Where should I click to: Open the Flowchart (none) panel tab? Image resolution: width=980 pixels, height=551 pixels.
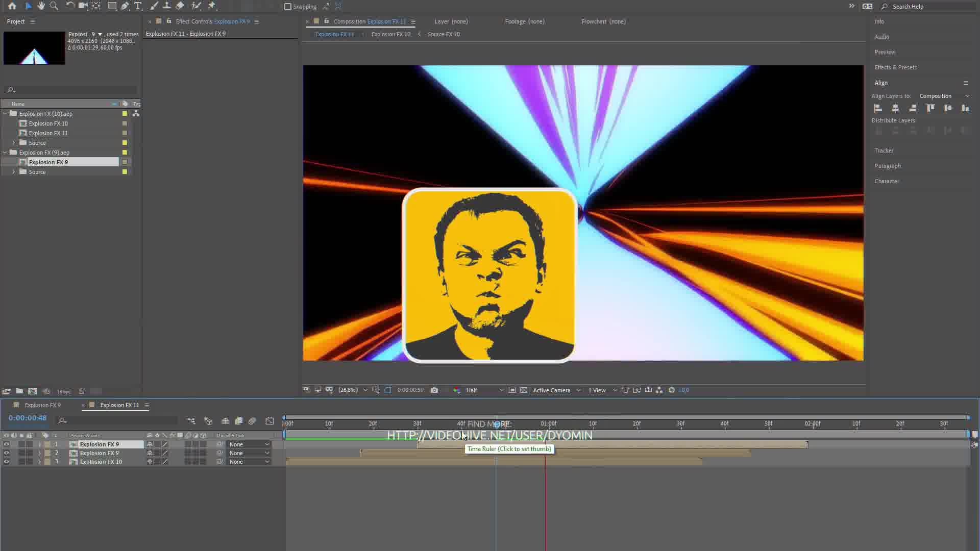(x=603, y=21)
